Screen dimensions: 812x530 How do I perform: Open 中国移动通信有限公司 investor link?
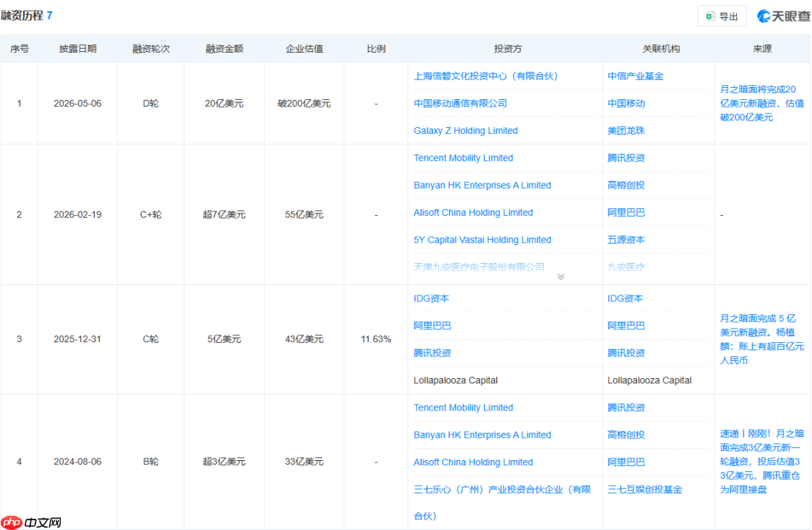tap(460, 104)
